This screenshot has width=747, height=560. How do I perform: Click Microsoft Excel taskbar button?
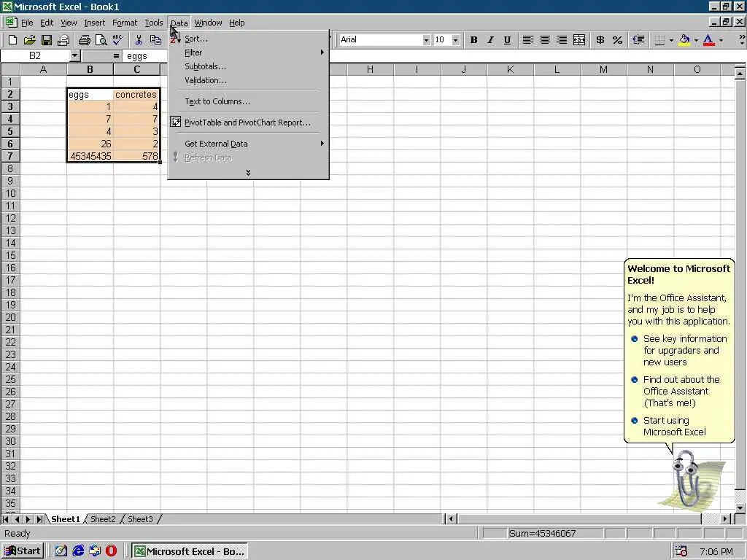pyautogui.click(x=190, y=551)
